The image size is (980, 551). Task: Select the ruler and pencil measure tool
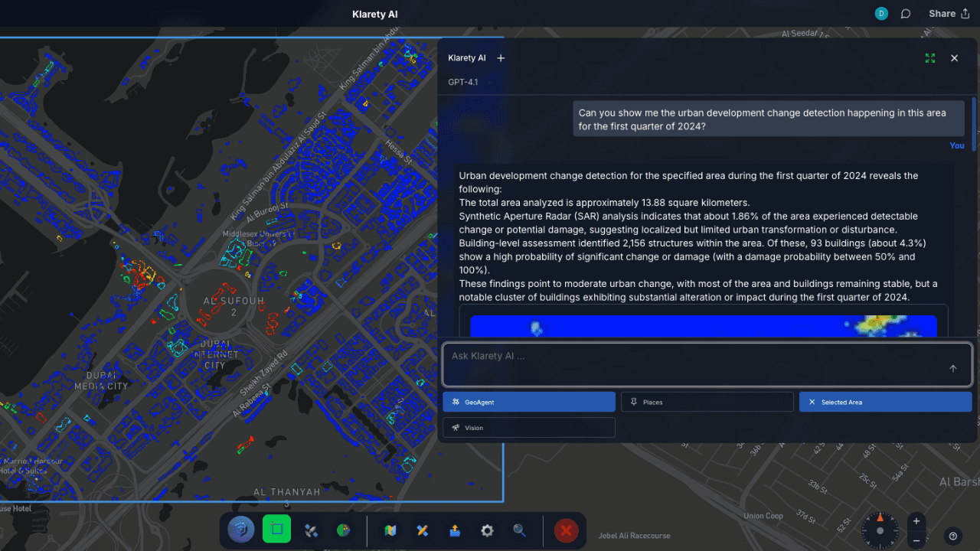click(x=422, y=530)
